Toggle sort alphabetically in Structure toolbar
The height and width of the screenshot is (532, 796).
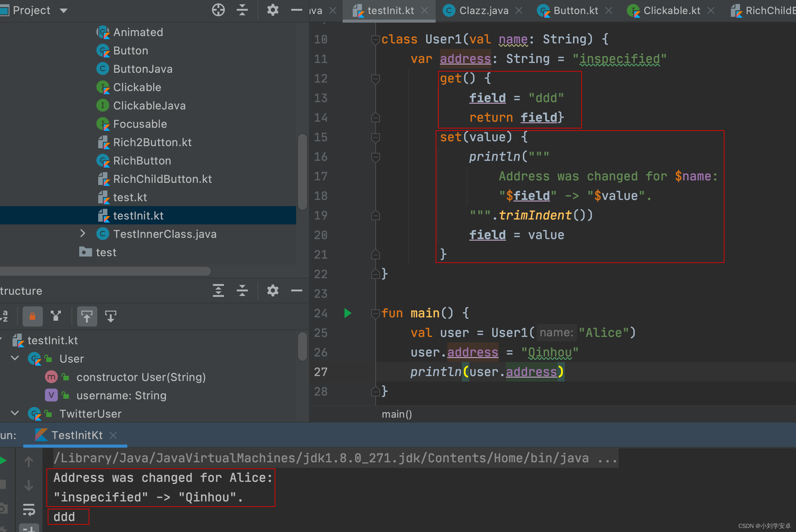tap(5, 316)
